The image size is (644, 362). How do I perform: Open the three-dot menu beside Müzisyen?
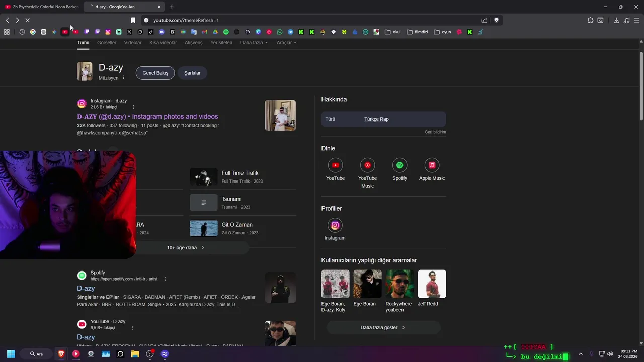[124, 78]
